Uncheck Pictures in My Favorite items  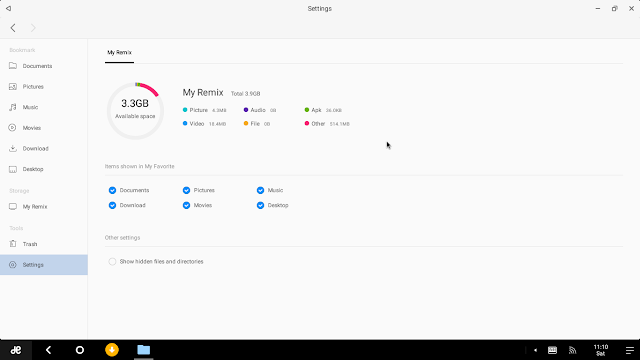pos(187,190)
